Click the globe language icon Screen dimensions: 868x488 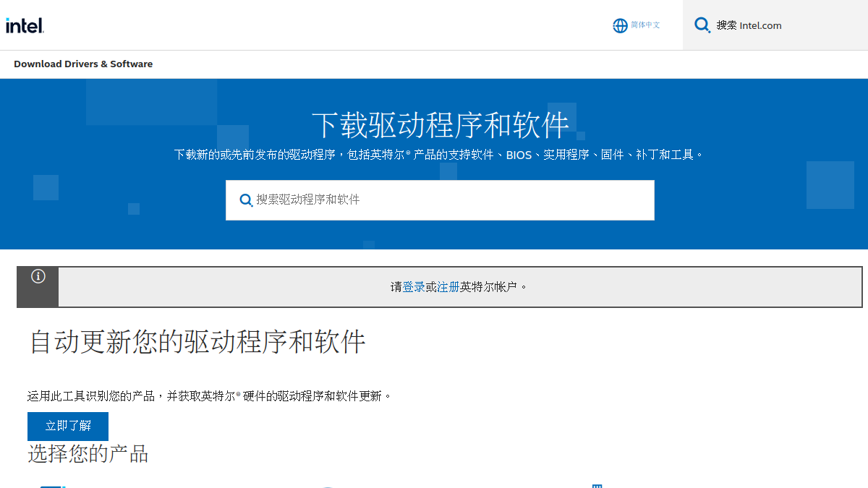coord(620,25)
